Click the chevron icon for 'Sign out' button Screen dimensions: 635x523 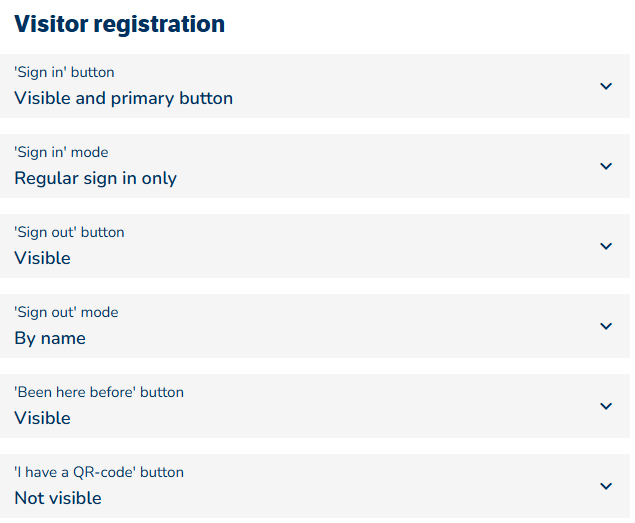(x=606, y=246)
